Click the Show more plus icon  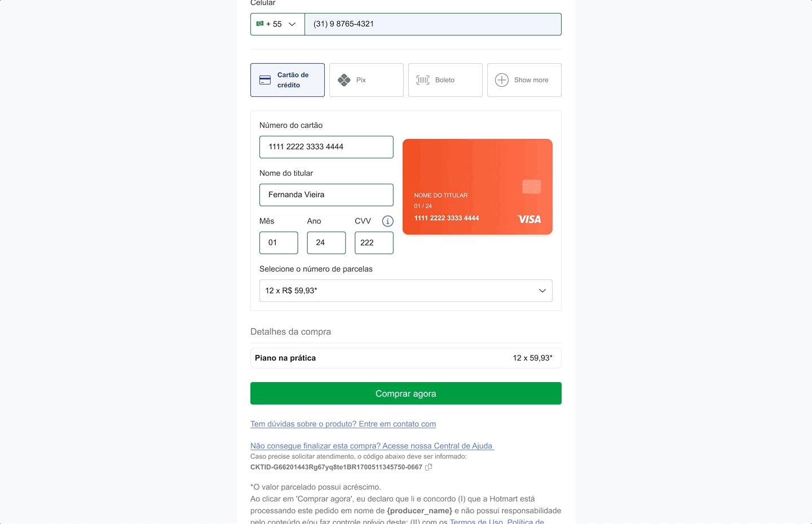[502, 80]
